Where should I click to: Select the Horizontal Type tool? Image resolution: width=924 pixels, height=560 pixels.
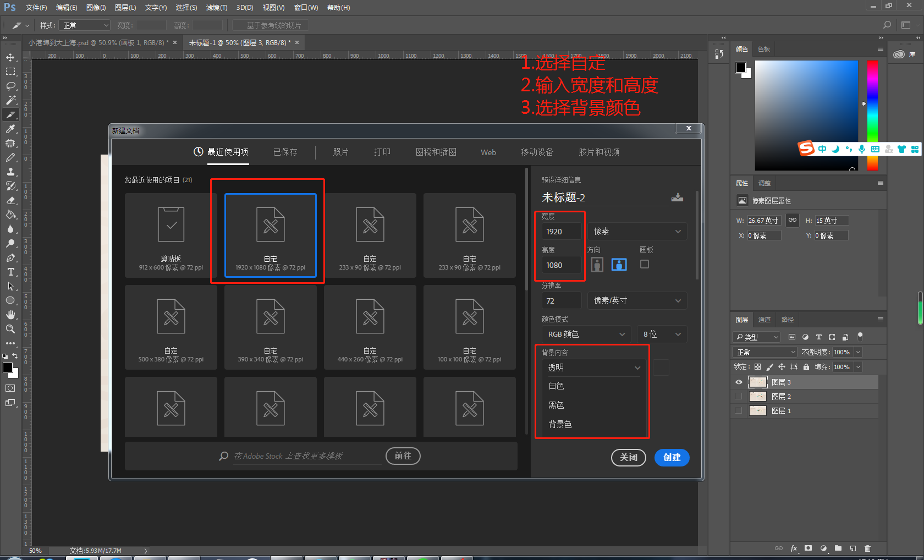point(10,272)
